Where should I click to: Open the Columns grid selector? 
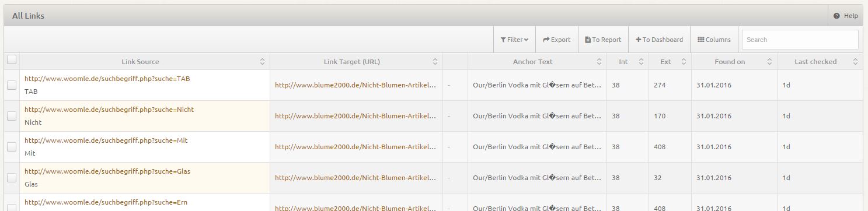(x=714, y=40)
